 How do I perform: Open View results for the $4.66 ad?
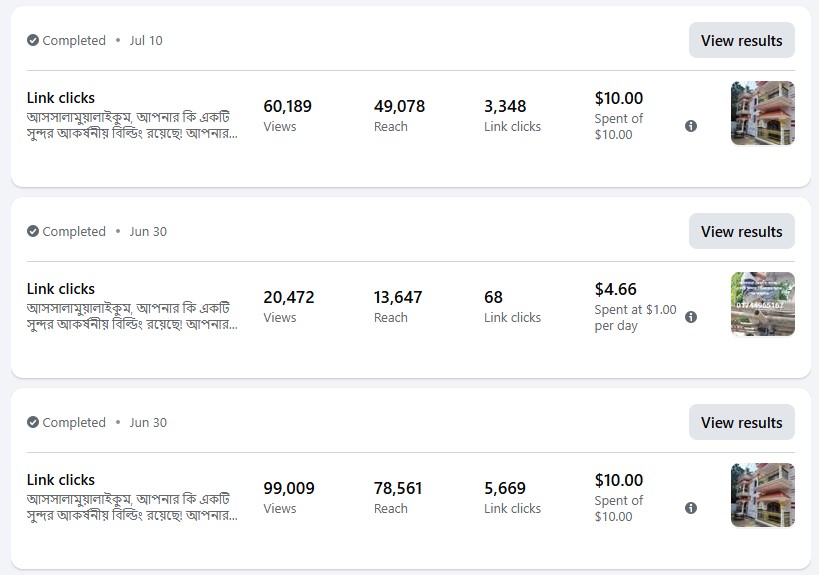742,231
